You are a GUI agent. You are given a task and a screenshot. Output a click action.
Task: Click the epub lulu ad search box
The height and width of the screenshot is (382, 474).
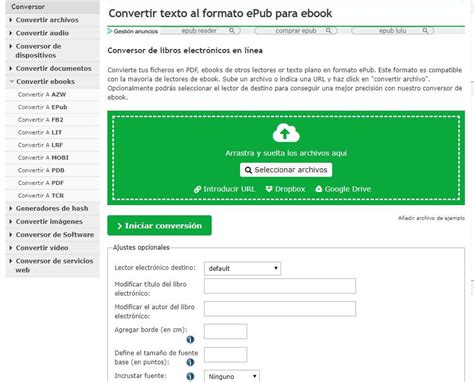pos(393,31)
